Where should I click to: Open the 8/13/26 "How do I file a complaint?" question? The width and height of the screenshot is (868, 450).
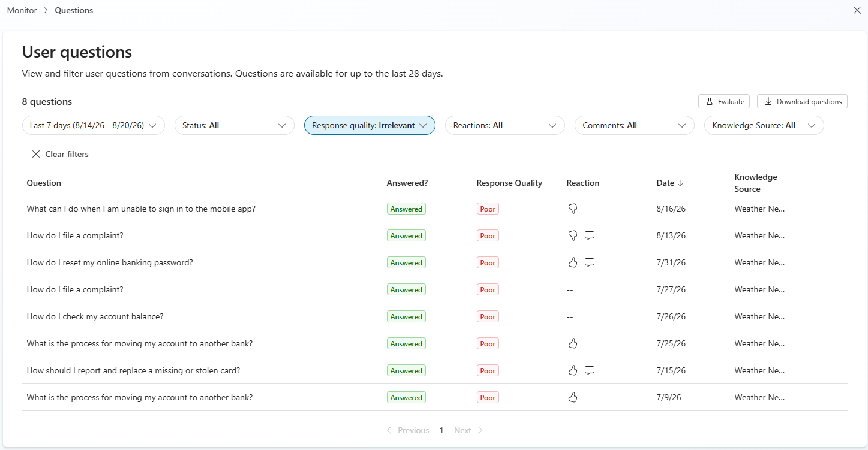point(75,235)
